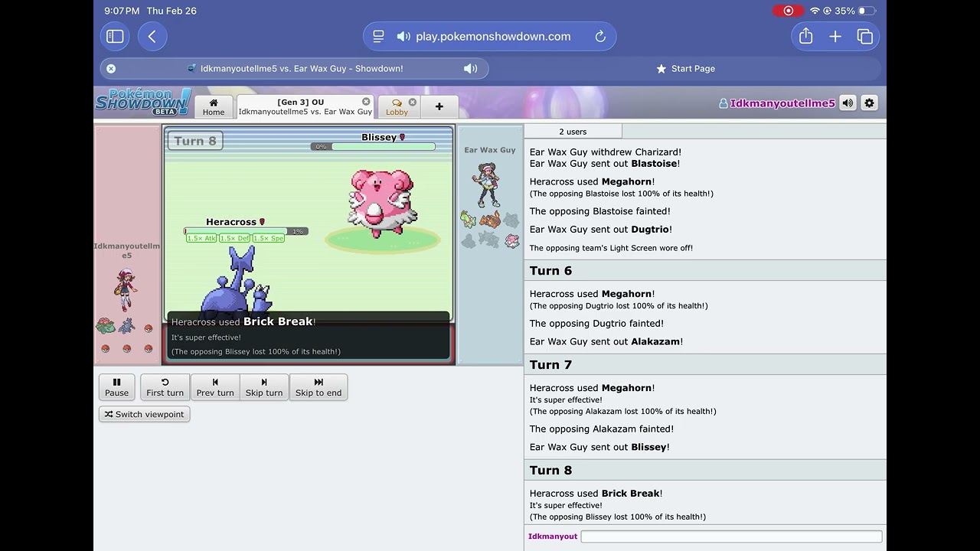Image resolution: width=980 pixels, height=551 pixels.
Task: Click 'Light Screen wore off!' log line
Action: (611, 248)
